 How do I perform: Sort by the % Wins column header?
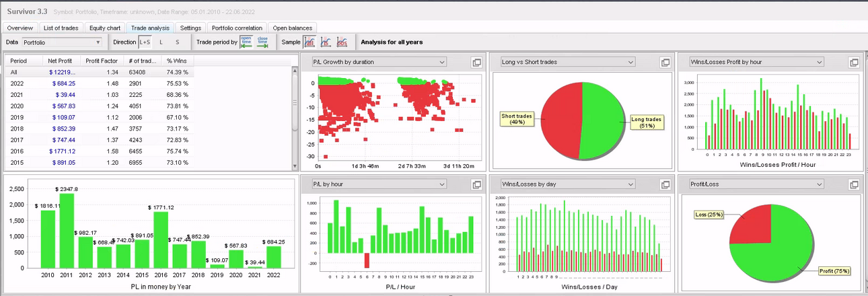[178, 61]
